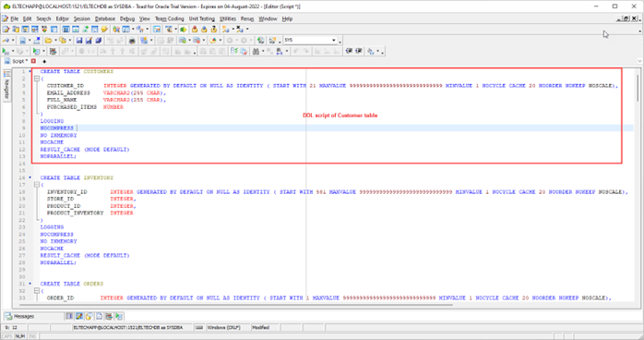Click the highlighted pencil icon beside Messages
The image size is (644, 340).
(79, 316)
